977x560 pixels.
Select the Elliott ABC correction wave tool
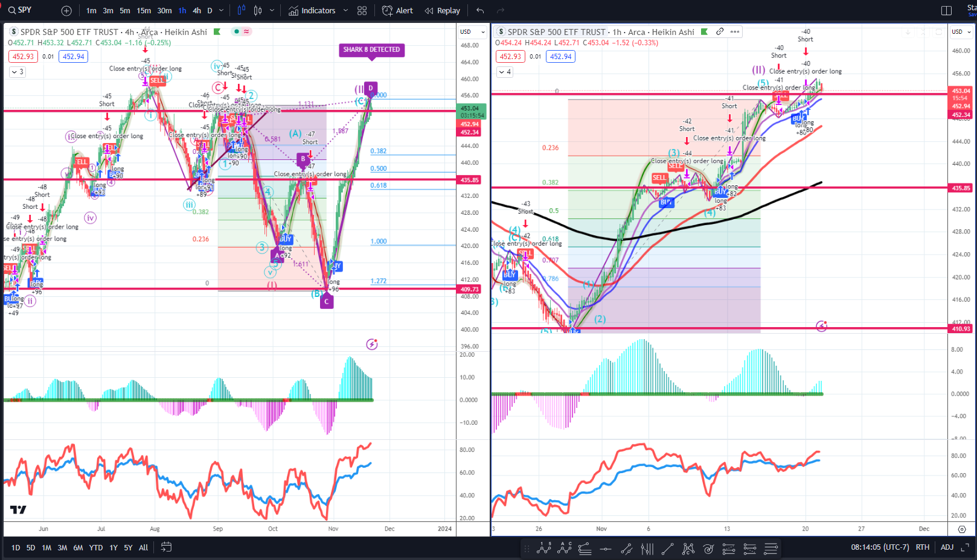click(565, 549)
